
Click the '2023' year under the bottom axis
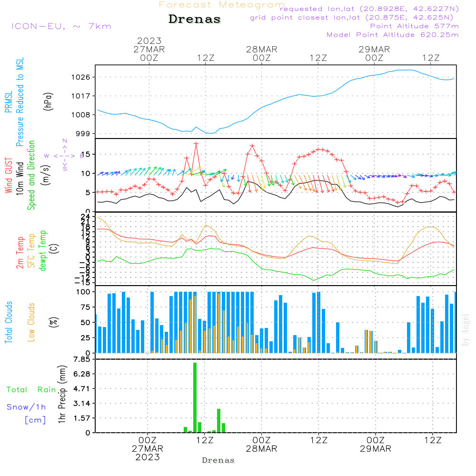[x=148, y=457]
